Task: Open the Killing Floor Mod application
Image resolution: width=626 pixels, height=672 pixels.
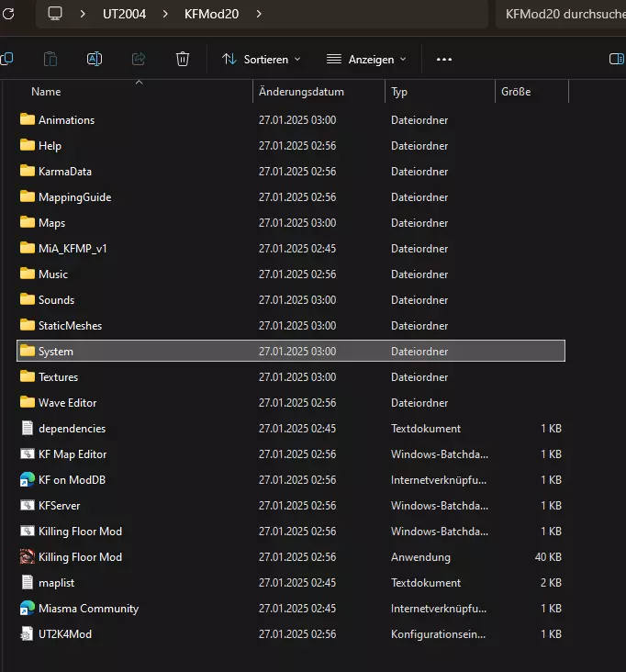Action: 80,557
